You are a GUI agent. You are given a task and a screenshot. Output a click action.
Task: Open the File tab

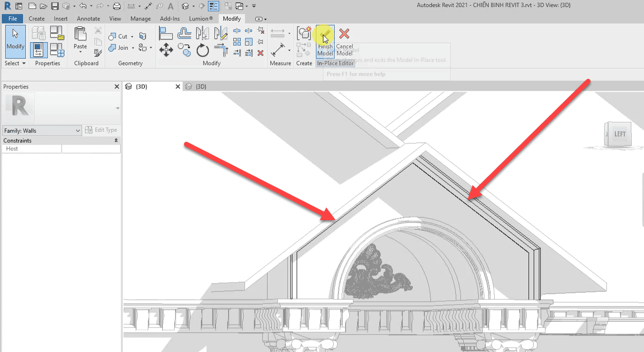click(12, 19)
